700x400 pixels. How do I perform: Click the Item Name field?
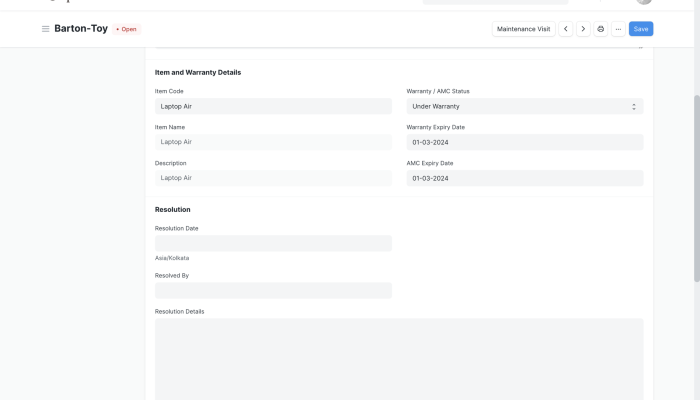coord(273,142)
